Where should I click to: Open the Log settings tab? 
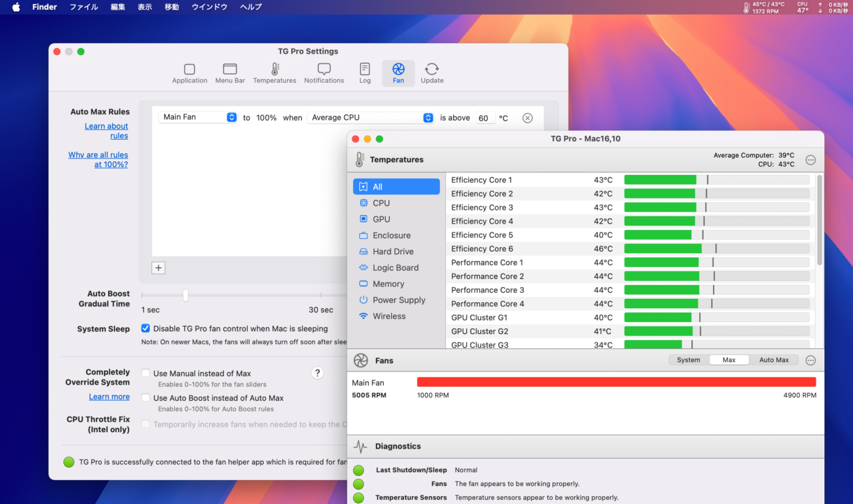[x=365, y=73]
